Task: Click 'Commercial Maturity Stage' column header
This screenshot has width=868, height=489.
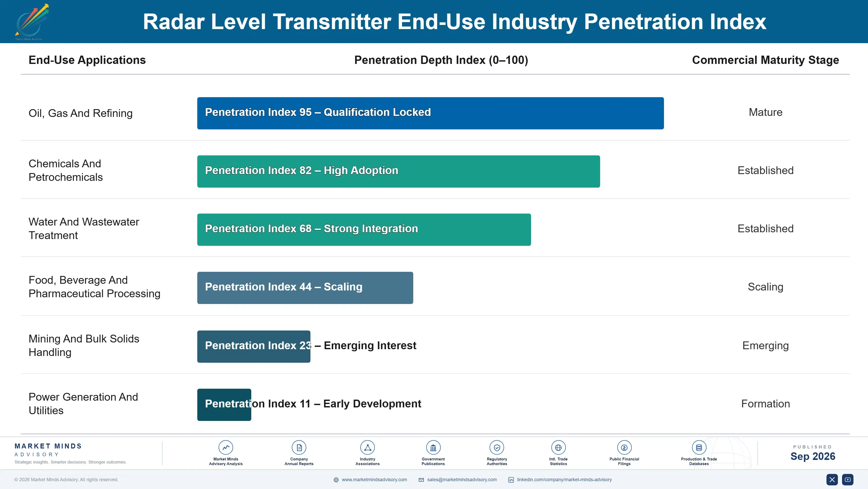Action: [x=765, y=60]
